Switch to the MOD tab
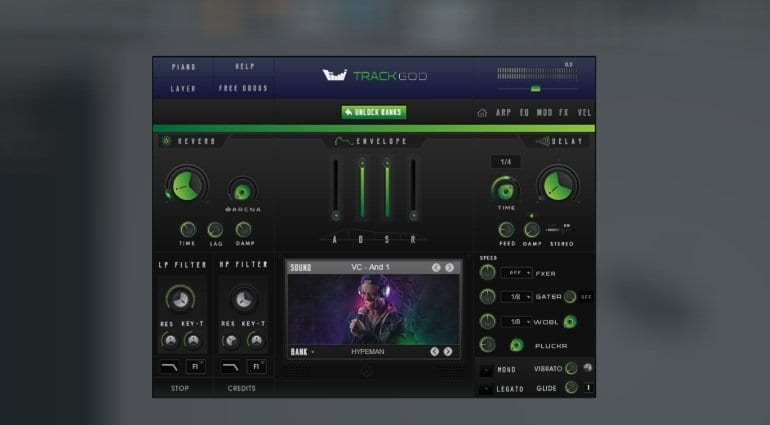 (544, 113)
